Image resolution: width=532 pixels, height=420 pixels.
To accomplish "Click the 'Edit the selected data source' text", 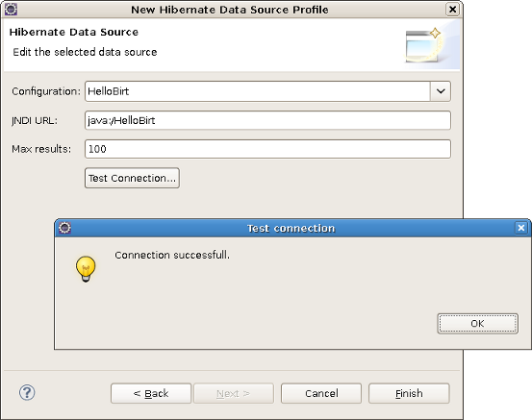I will [x=85, y=52].
